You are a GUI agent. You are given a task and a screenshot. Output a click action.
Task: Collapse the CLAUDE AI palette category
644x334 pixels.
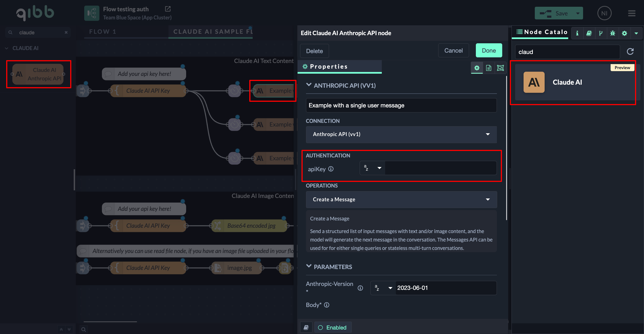[x=7, y=48]
